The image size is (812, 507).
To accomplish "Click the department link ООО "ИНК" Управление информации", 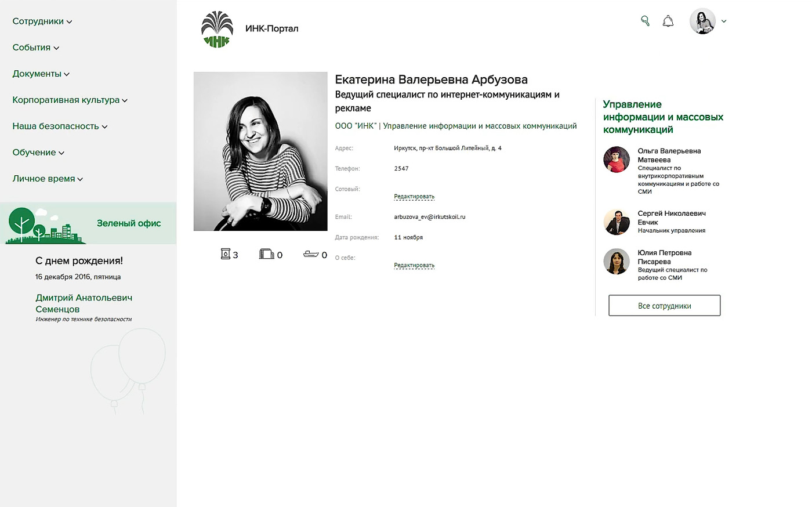I will tap(456, 126).
